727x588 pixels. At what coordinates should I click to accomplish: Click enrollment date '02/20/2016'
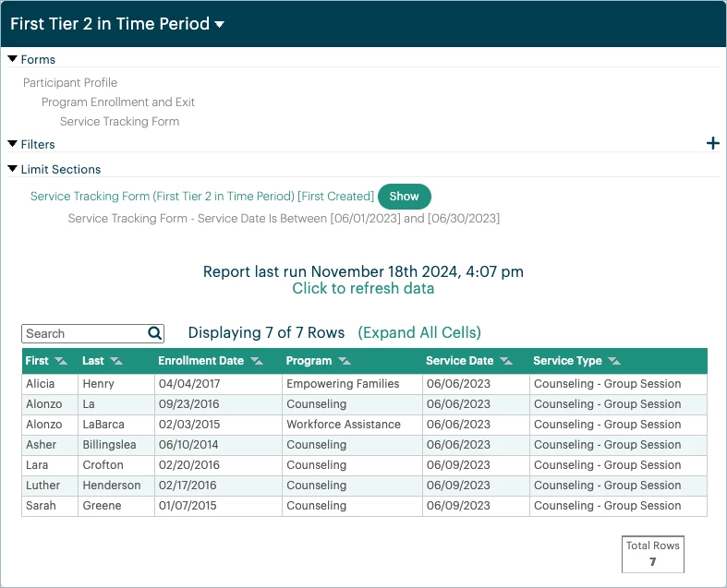pyautogui.click(x=218, y=465)
